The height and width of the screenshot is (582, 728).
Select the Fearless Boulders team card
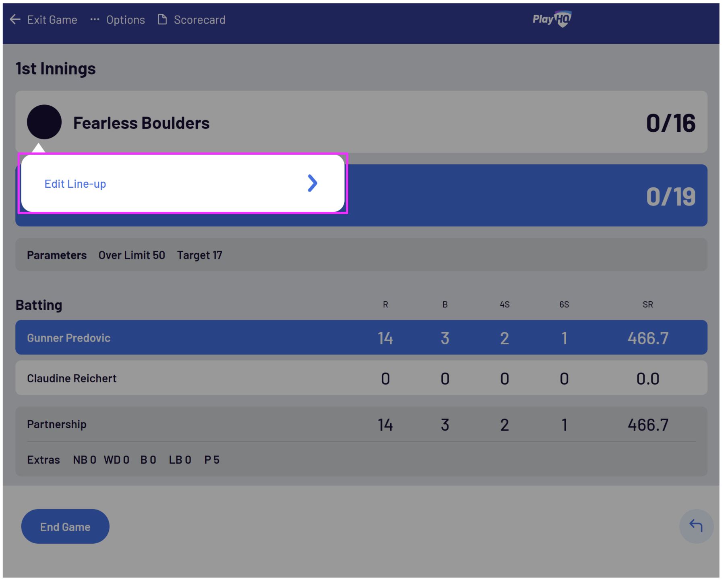(x=362, y=122)
